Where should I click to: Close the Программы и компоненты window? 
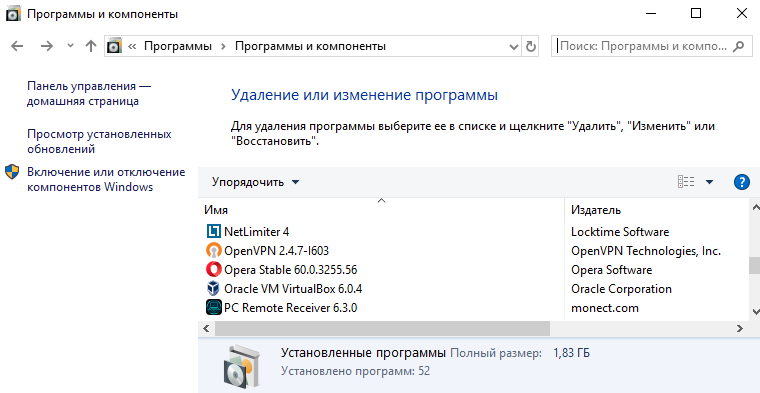click(x=742, y=14)
